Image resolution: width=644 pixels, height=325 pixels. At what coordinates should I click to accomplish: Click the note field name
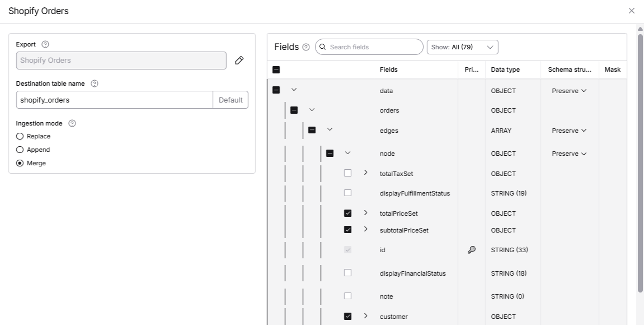point(387,296)
